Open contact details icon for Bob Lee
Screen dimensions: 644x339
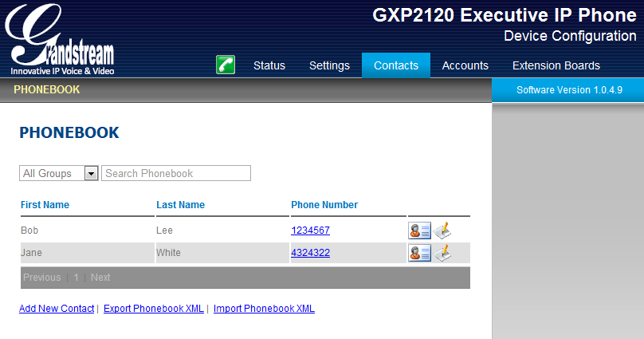pyautogui.click(x=419, y=231)
